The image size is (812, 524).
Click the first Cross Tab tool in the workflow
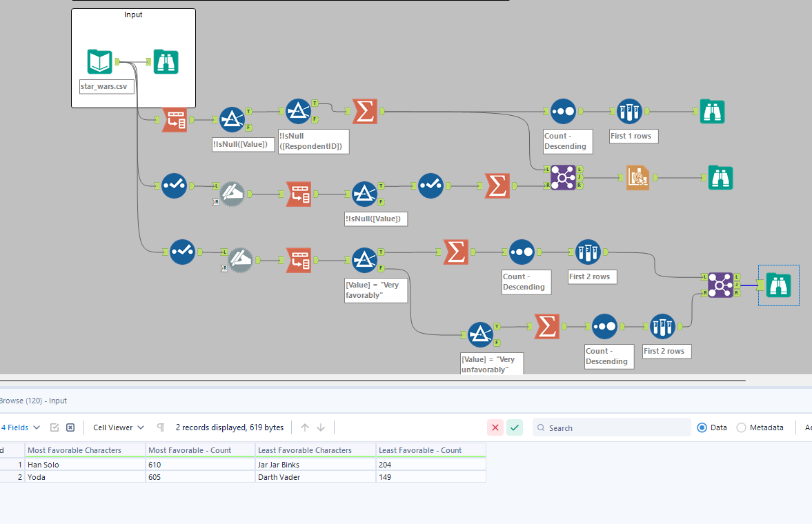pyautogui.click(x=175, y=119)
